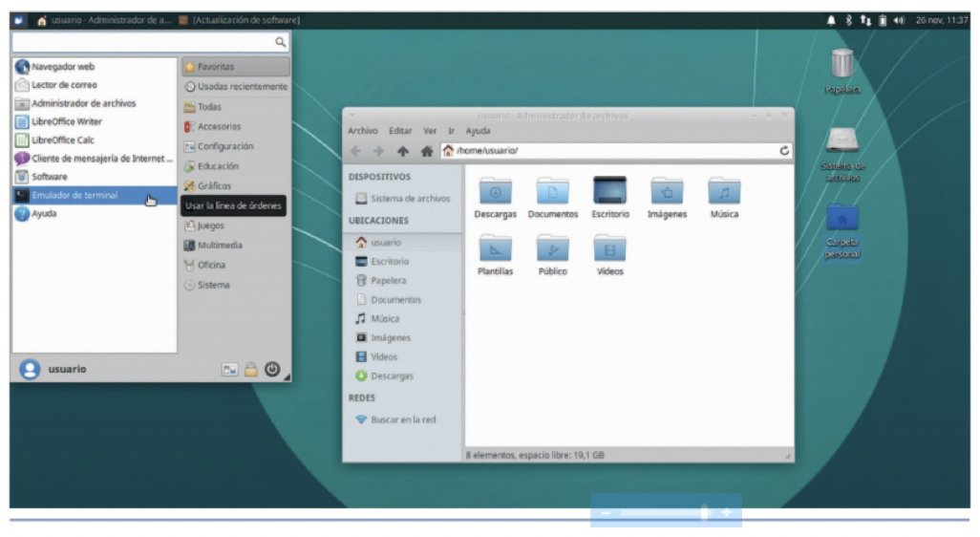Image resolution: width=980 pixels, height=537 pixels.
Task: Reload the folder with the refresh icon
Action: (x=784, y=151)
